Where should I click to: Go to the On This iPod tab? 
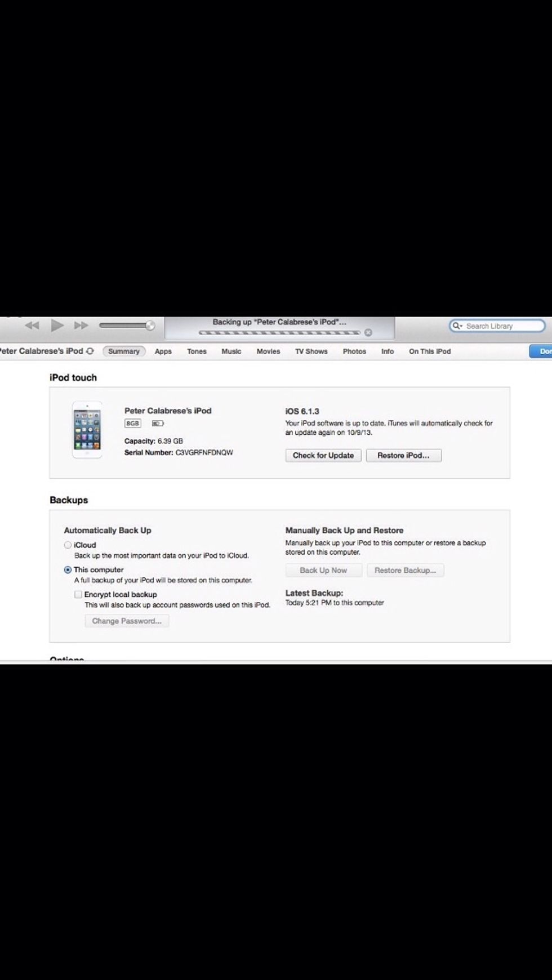click(x=430, y=351)
